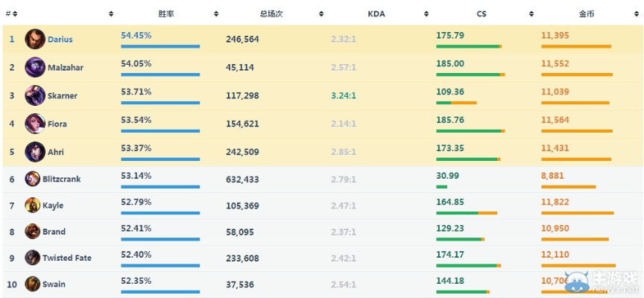Click the Malzahar champion portrait icon

pos(35,67)
